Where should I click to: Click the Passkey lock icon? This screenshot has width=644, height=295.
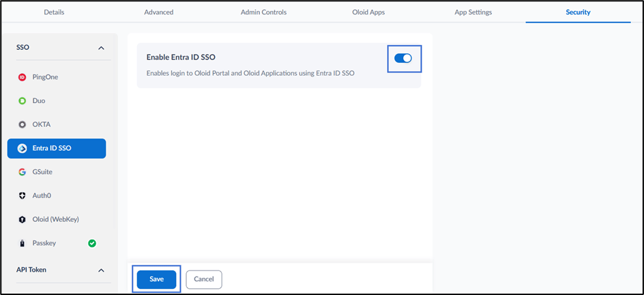tap(23, 243)
